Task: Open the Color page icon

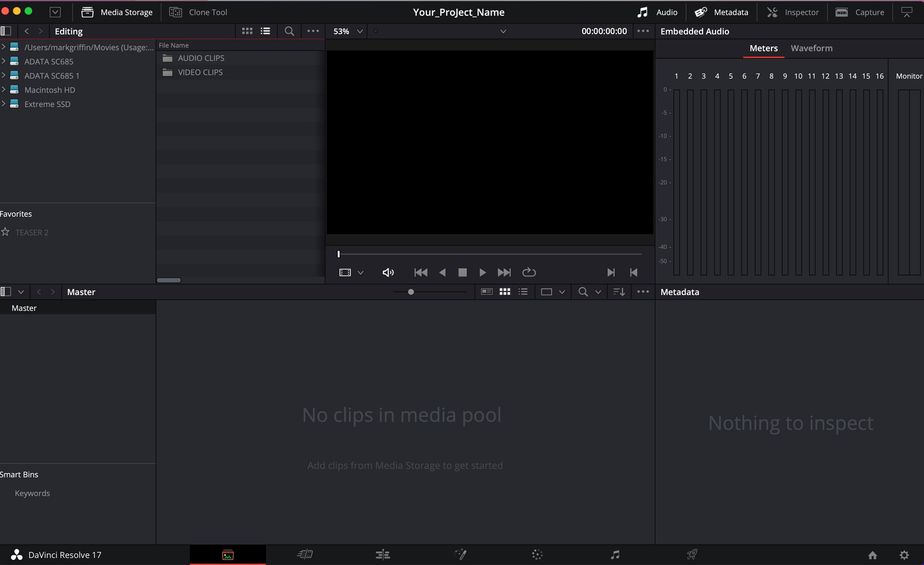Action: click(x=537, y=554)
